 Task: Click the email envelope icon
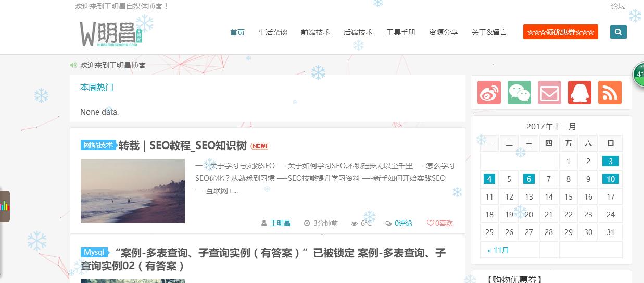click(x=549, y=93)
